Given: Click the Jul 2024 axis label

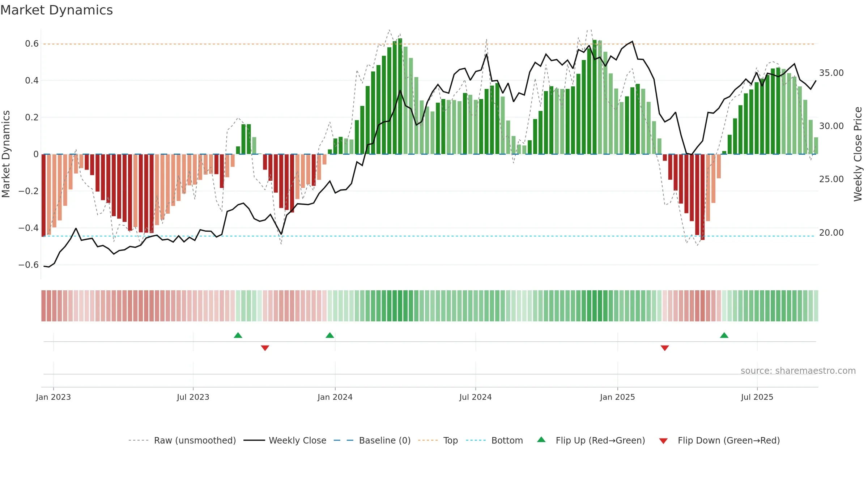Looking at the screenshot, I should pyautogui.click(x=476, y=397).
